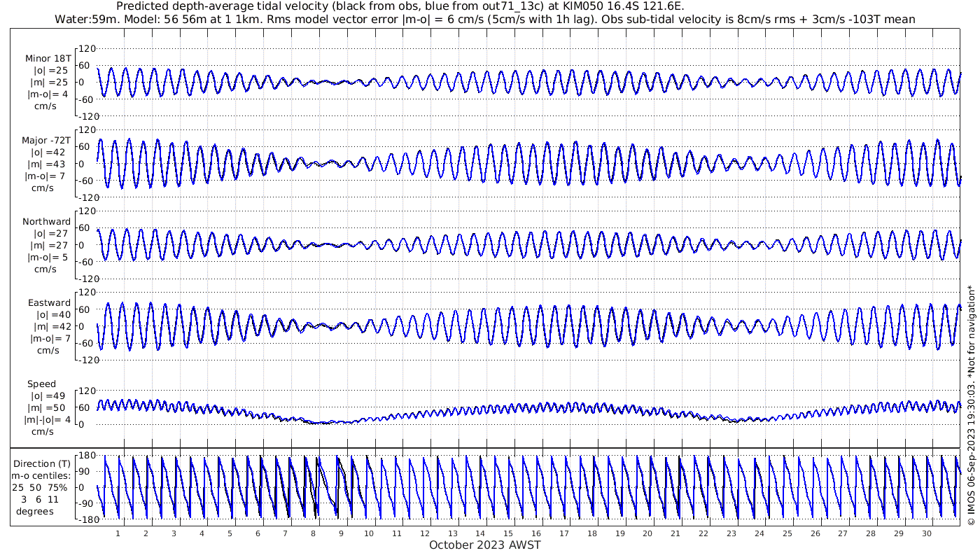Click the 'October 2023 AWST' x-axis title
The image size is (980, 560).
pos(485,545)
